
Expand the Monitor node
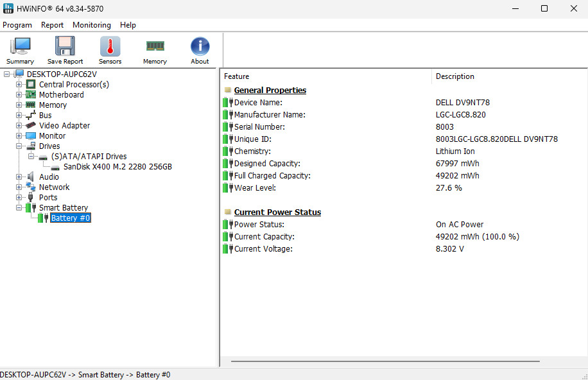[x=19, y=136]
